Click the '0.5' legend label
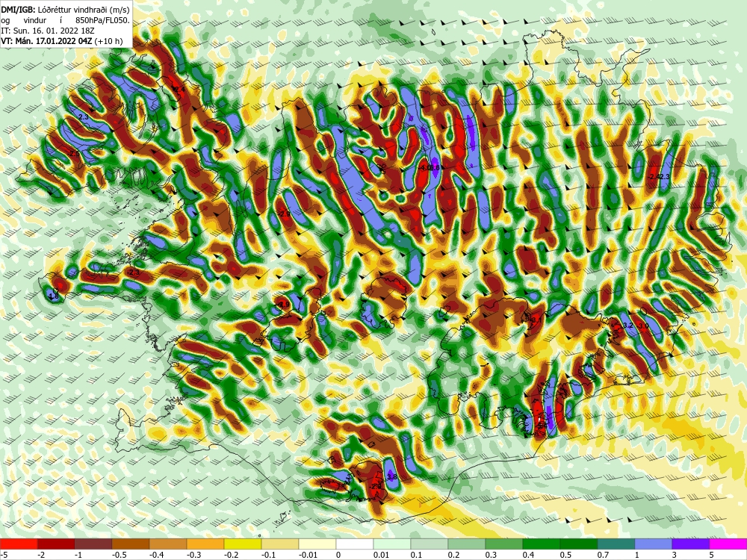The image size is (747, 560). (x=565, y=555)
